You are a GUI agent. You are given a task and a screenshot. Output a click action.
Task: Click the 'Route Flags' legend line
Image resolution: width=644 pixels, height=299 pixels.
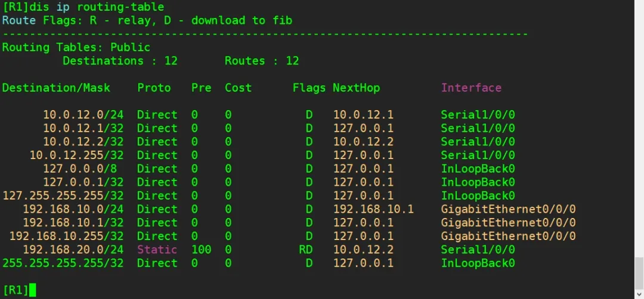point(147,20)
